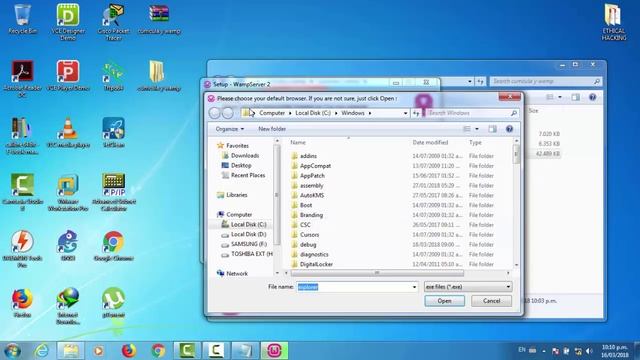
Task: Launch Firefox from the desktop
Action: 22,302
